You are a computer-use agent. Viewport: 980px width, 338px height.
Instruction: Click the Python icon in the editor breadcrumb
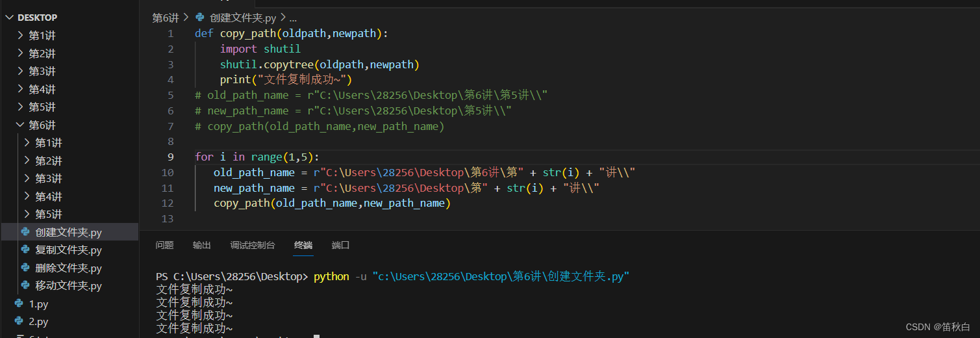[200, 18]
